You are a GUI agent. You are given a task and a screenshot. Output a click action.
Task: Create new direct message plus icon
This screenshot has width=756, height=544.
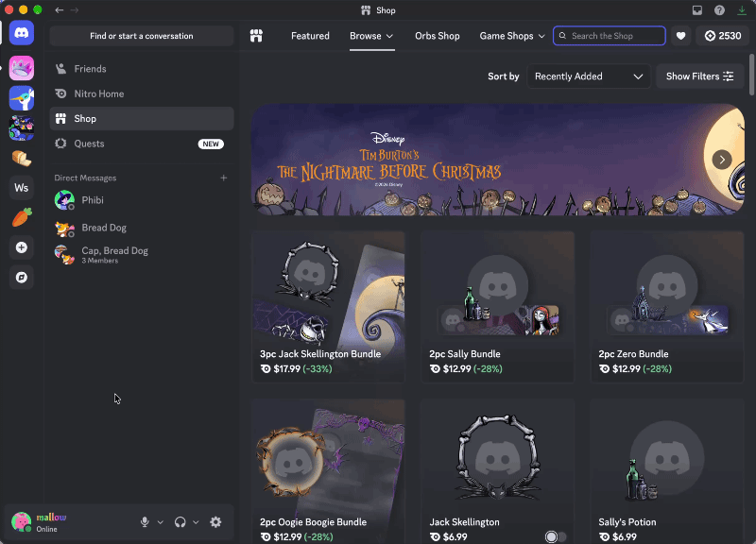[224, 178]
